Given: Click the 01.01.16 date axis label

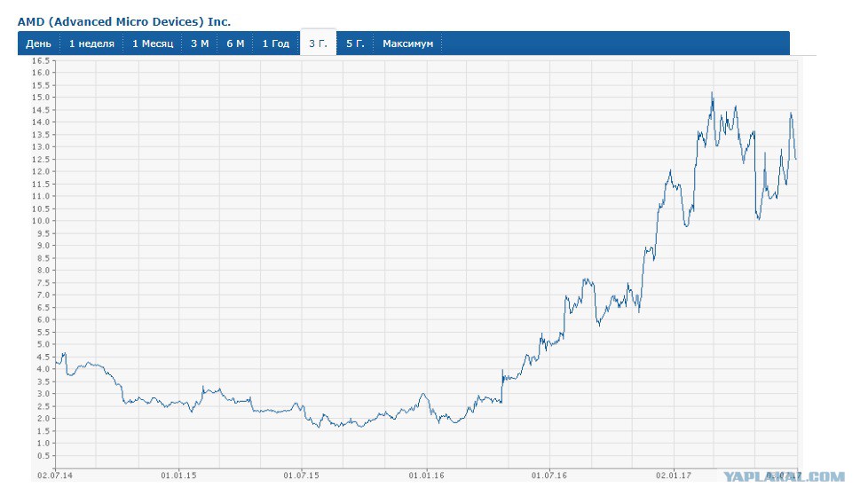Looking at the screenshot, I should click(x=426, y=475).
